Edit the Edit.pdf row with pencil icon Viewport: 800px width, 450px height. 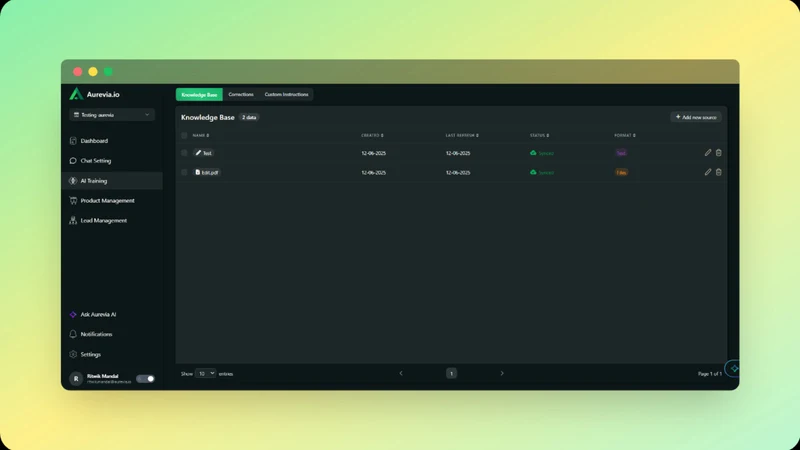pos(708,172)
